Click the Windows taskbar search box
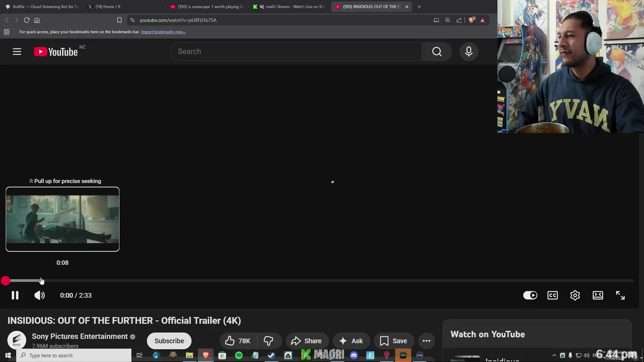The width and height of the screenshot is (644, 362). [73, 355]
